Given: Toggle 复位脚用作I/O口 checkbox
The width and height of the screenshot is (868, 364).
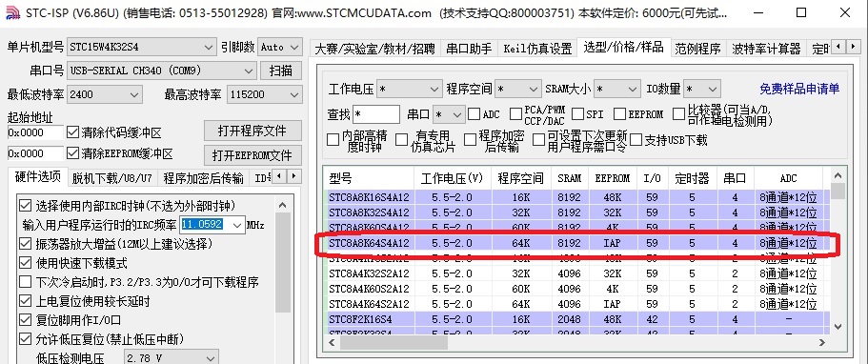Looking at the screenshot, I should [x=25, y=319].
